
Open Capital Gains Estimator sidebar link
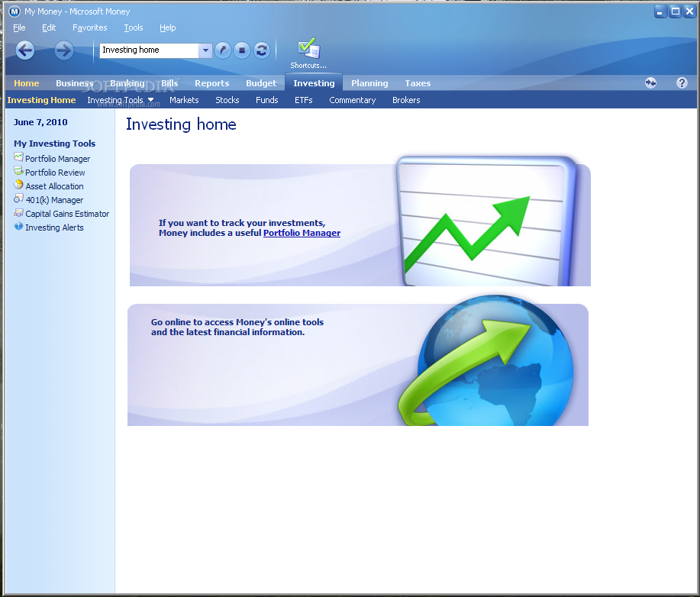tap(67, 214)
